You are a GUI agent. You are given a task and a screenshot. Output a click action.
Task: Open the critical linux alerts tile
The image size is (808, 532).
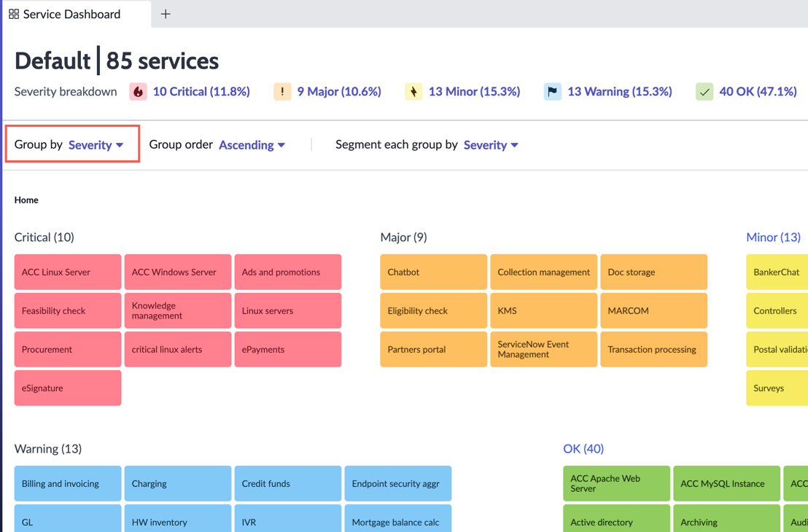(178, 349)
